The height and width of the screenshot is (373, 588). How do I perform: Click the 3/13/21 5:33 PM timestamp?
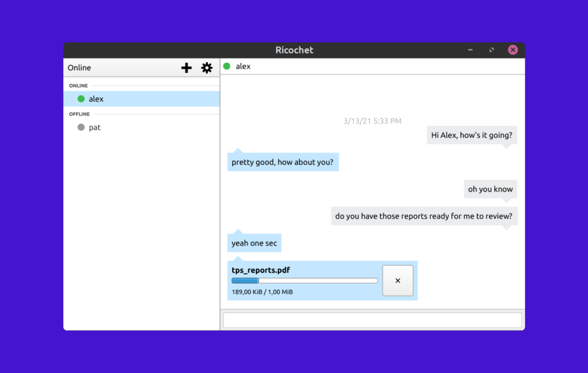tap(372, 121)
